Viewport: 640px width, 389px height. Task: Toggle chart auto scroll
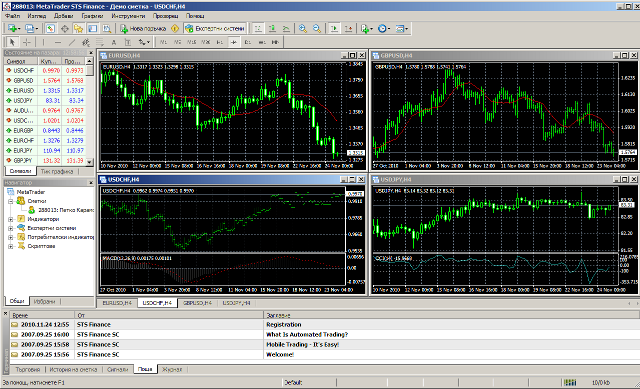coord(334,29)
